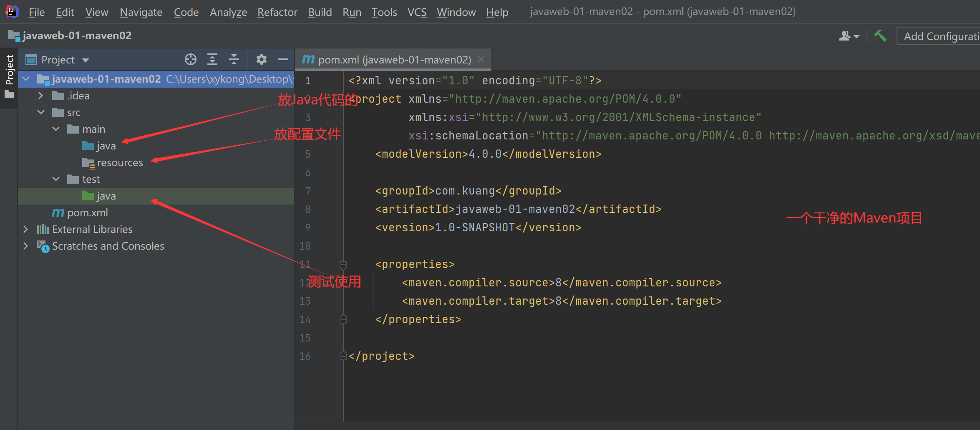Open the Tools menu

click(x=384, y=12)
